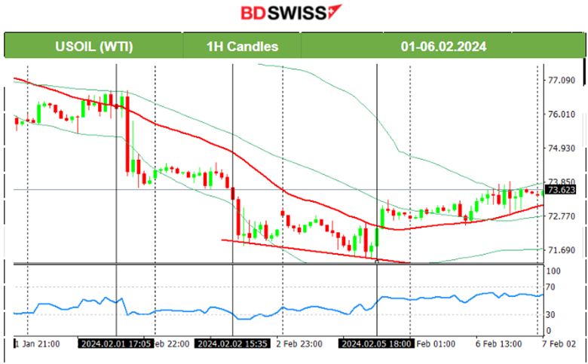The image size is (588, 364).
Task: Click the current price tag 73.623
Action: pos(561,190)
